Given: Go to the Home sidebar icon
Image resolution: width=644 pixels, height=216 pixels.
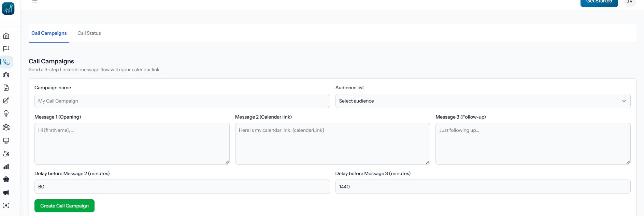Looking at the screenshot, I should tap(6, 36).
